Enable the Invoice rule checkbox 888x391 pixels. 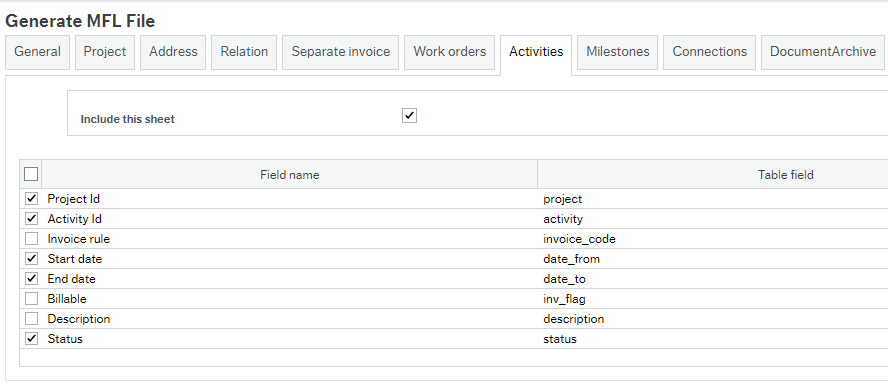pos(32,239)
